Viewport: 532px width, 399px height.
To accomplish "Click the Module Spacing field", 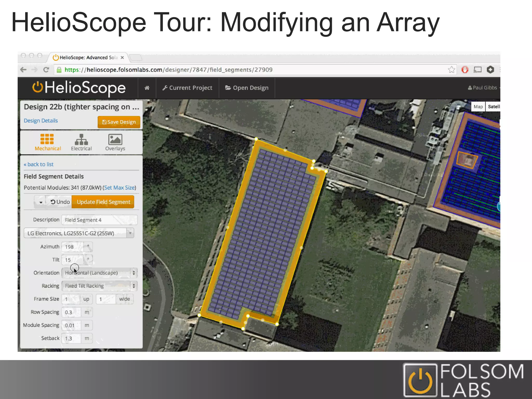I will 71,325.
